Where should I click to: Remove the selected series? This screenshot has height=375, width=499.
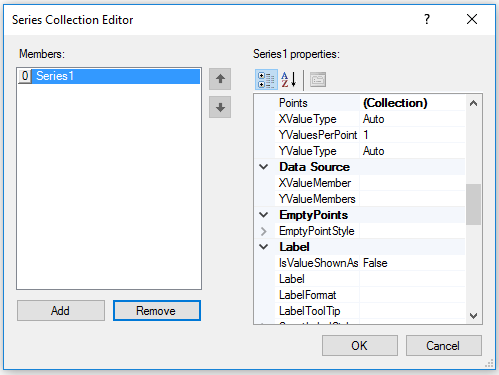pyautogui.click(x=157, y=311)
